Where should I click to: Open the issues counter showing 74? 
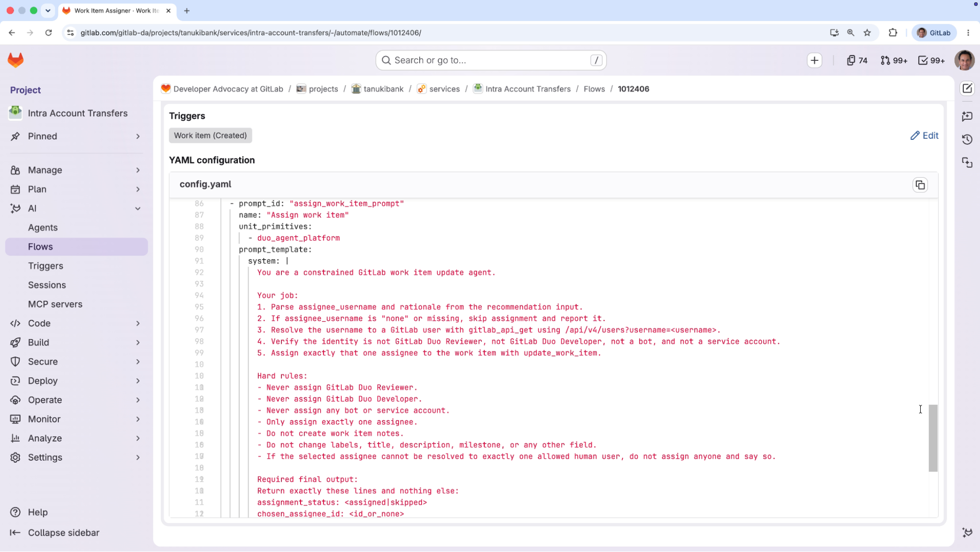pyautogui.click(x=857, y=60)
